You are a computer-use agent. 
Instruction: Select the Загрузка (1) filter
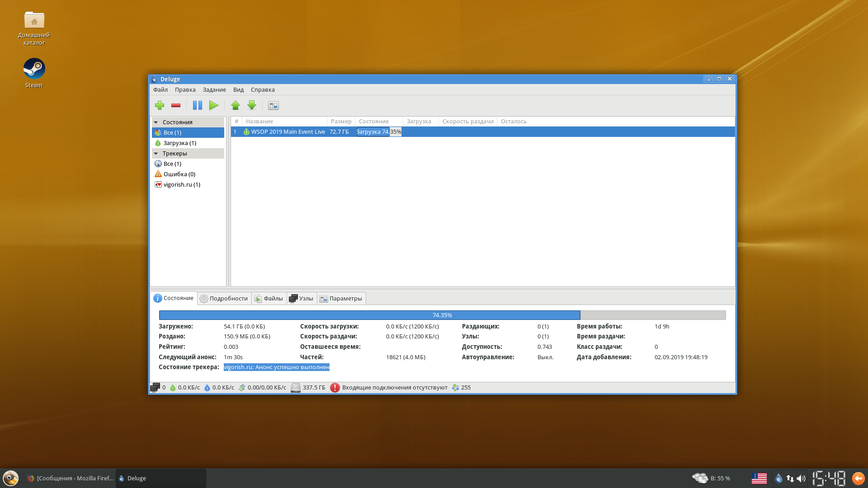tap(179, 143)
